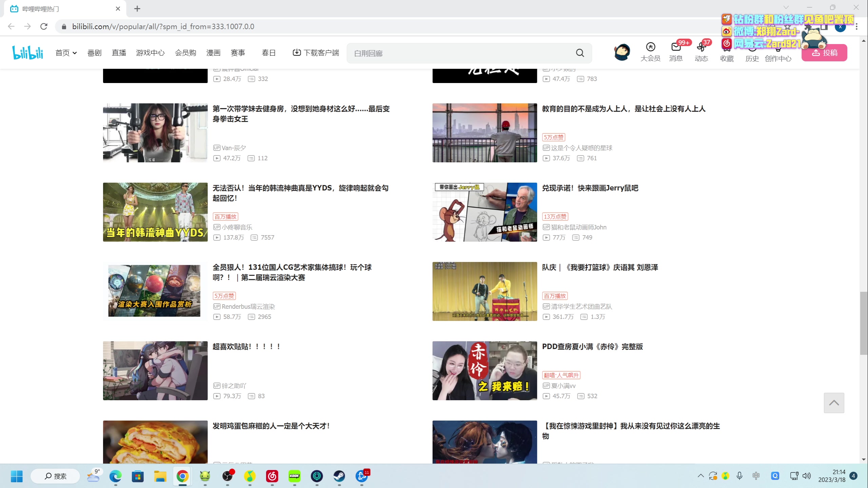Open 直播 live nav item
Screen dimensions: 868x488
119,53
